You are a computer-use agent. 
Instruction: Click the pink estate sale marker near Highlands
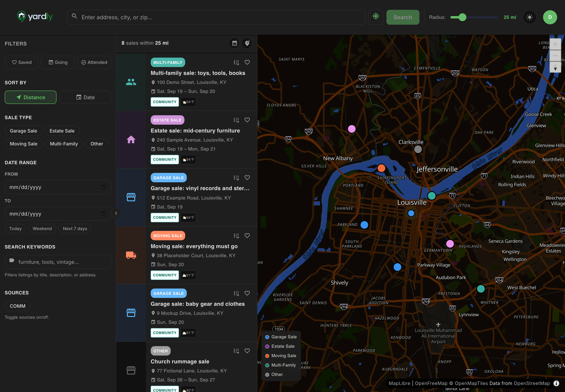pos(450,244)
